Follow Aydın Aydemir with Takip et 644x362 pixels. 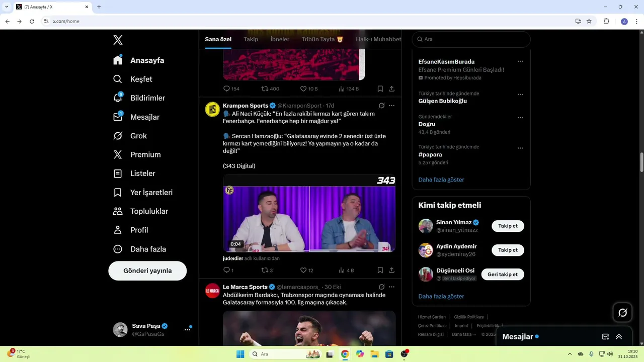pos(508,250)
